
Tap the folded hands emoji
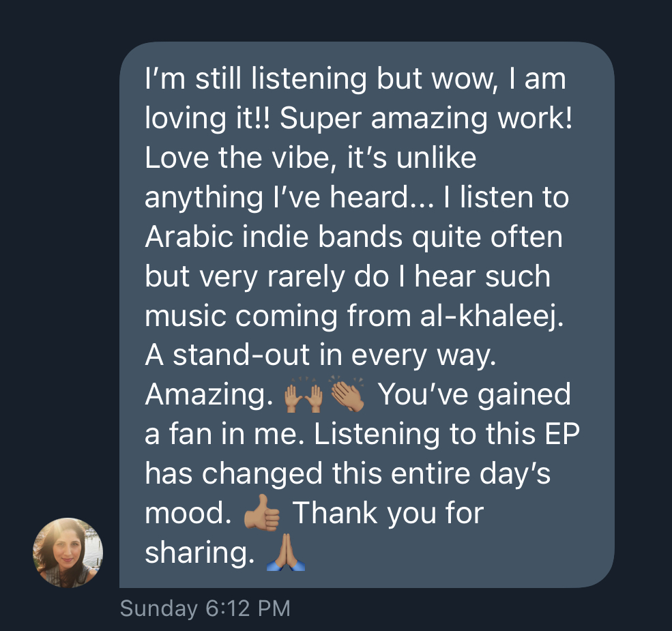[285, 552]
